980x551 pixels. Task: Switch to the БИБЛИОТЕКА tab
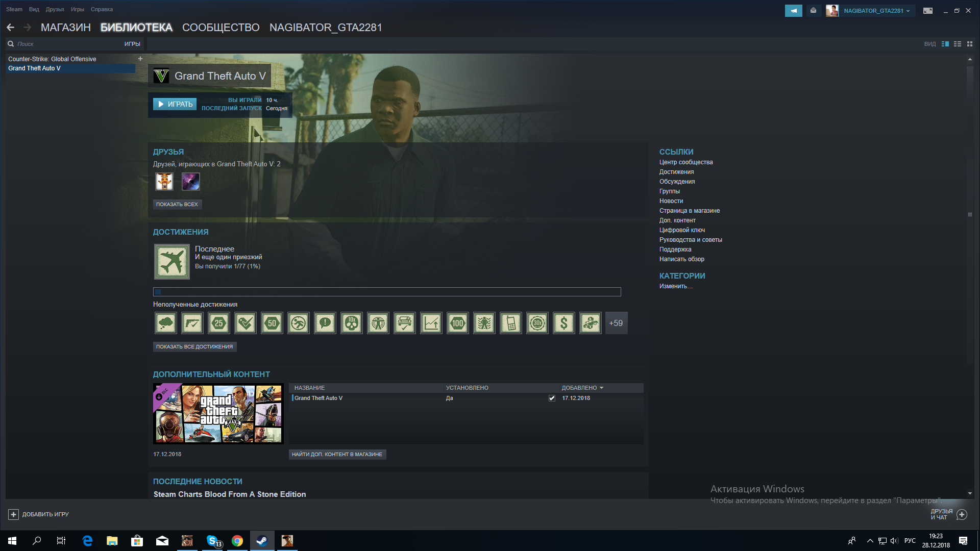pos(136,28)
